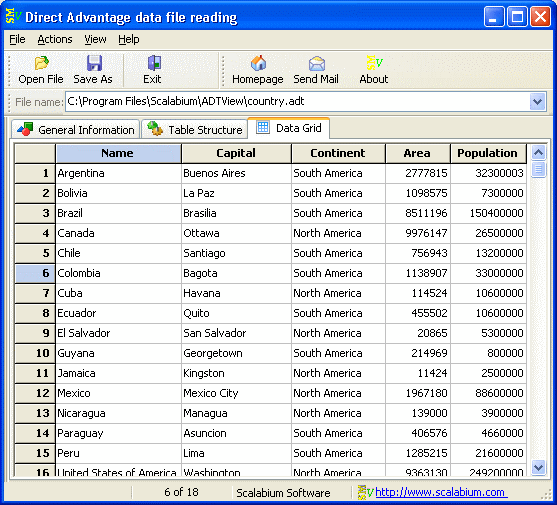Click the Save As floppy disk icon
Image resolution: width=557 pixels, height=505 pixels.
coord(94,63)
